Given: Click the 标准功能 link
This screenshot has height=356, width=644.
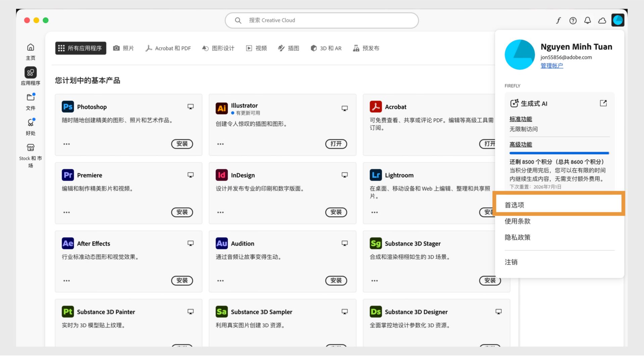Looking at the screenshot, I should [521, 119].
